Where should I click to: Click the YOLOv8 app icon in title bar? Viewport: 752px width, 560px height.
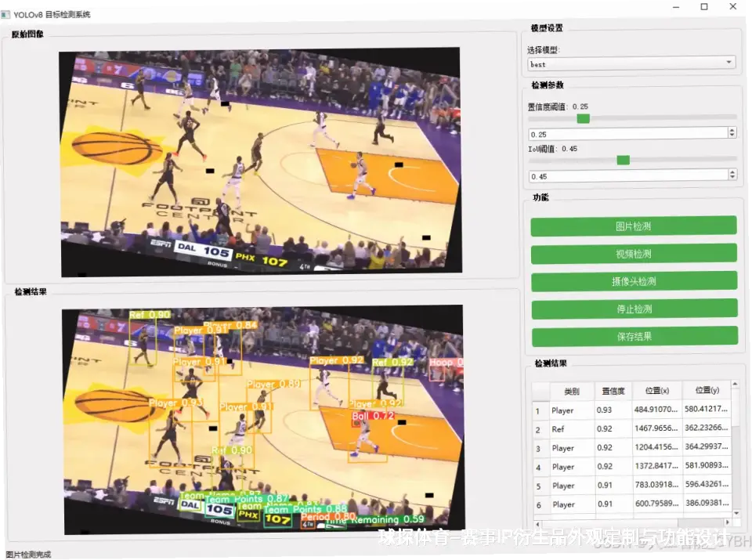(5, 14)
